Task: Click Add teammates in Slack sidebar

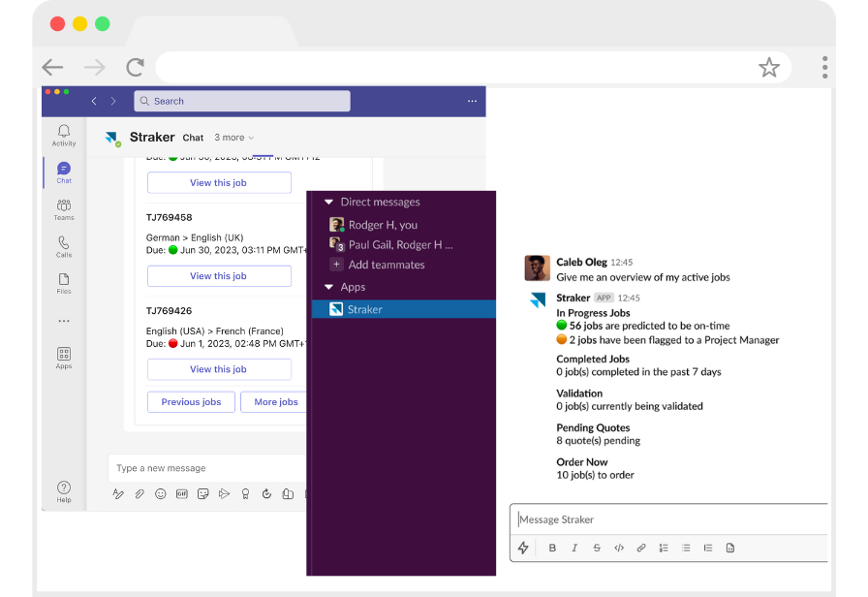Action: pos(386,265)
